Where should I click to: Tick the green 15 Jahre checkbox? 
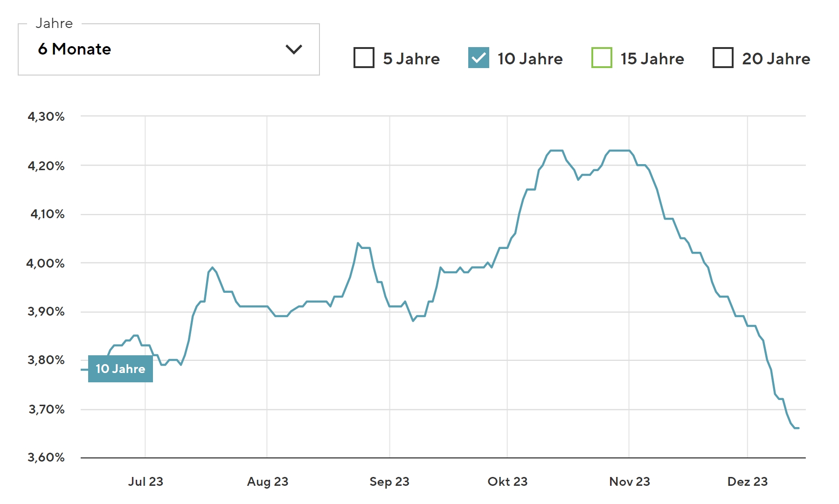[x=601, y=58]
